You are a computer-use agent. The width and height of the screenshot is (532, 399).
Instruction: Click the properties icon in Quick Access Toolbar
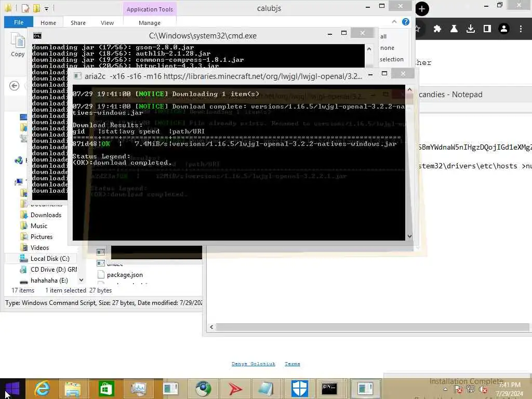pyautogui.click(x=25, y=8)
